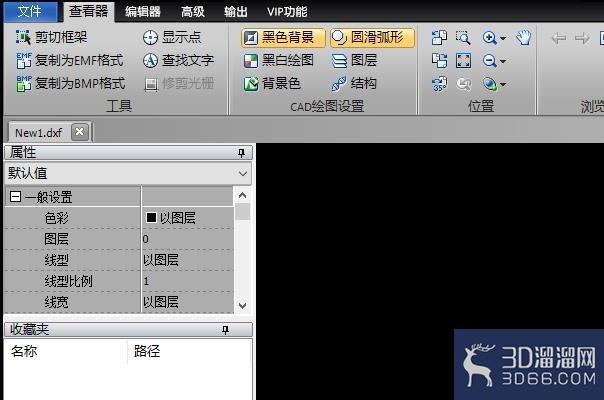Select the 线型比例 property row label
604x400 pixels.
click(68, 281)
